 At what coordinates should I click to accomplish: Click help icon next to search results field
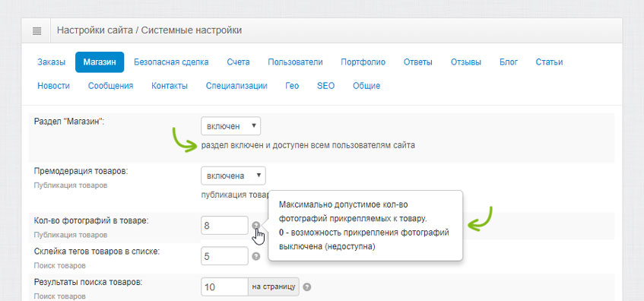coord(307,287)
